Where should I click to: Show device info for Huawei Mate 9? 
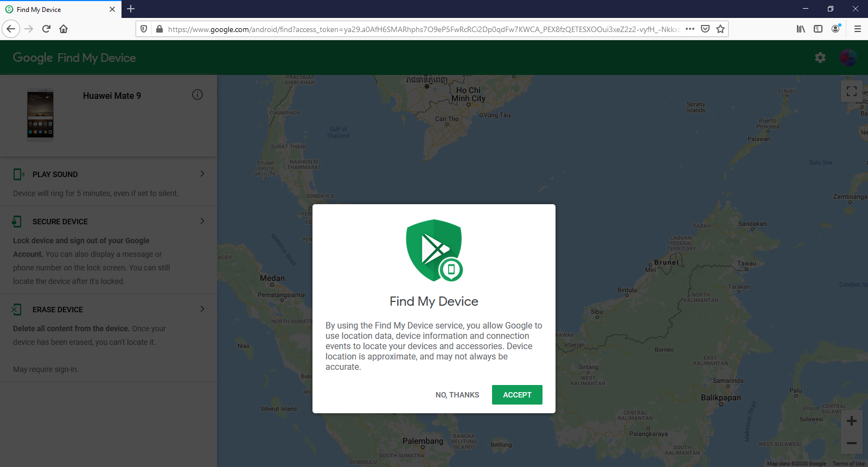click(197, 94)
